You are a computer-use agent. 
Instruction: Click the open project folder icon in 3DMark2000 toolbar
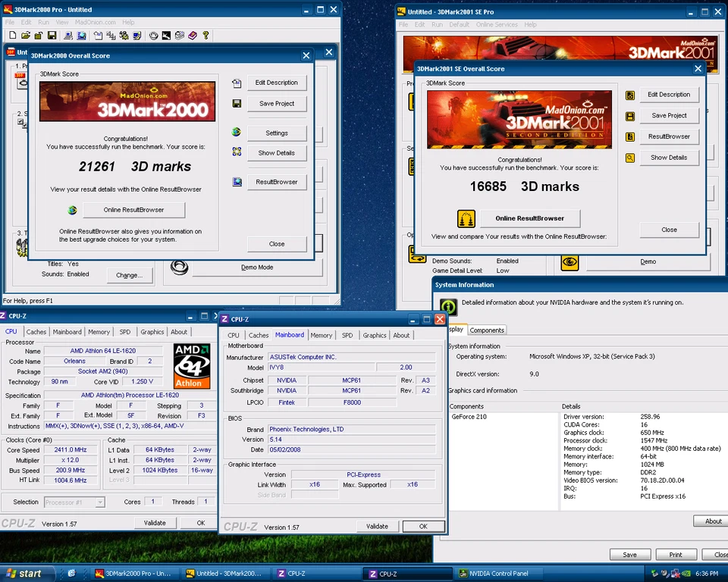27,36
